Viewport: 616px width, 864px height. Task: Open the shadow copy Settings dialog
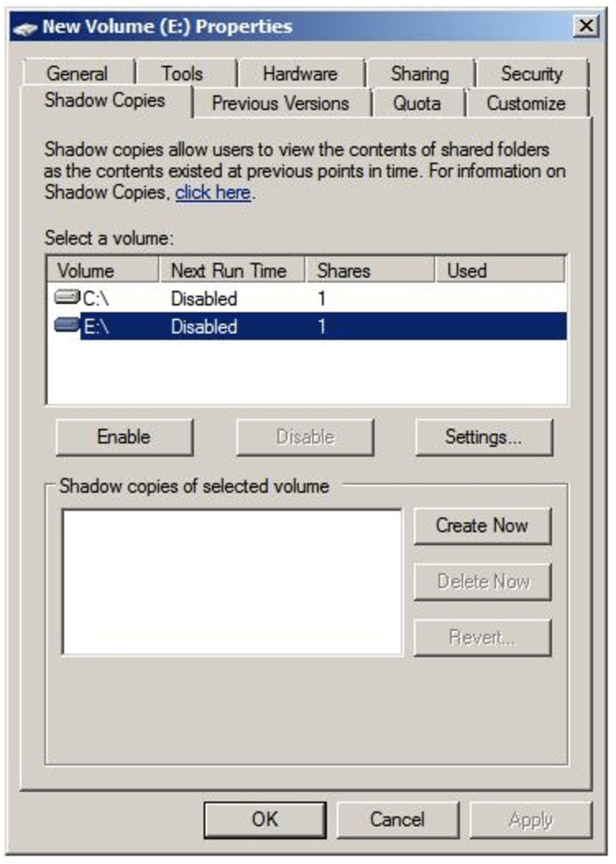(x=481, y=437)
